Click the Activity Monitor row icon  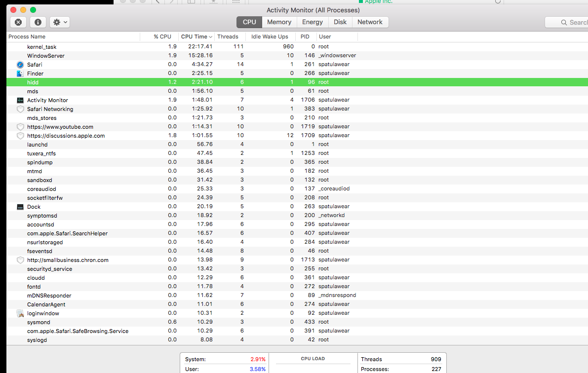coord(20,100)
